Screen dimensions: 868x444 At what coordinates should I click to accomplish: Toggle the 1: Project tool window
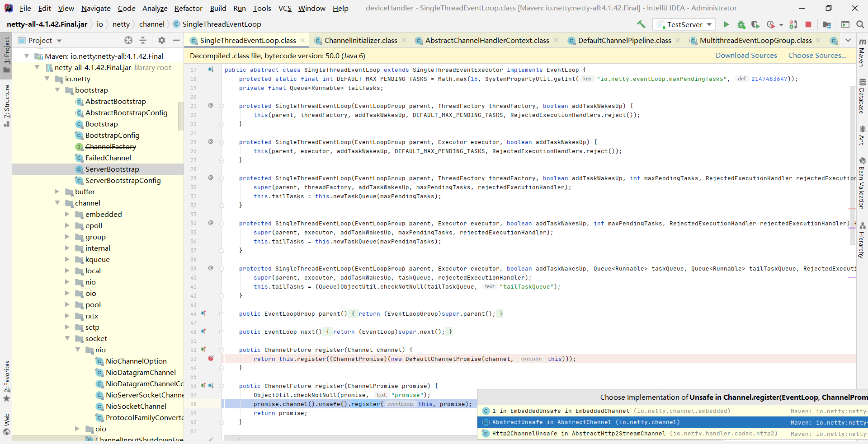point(6,55)
